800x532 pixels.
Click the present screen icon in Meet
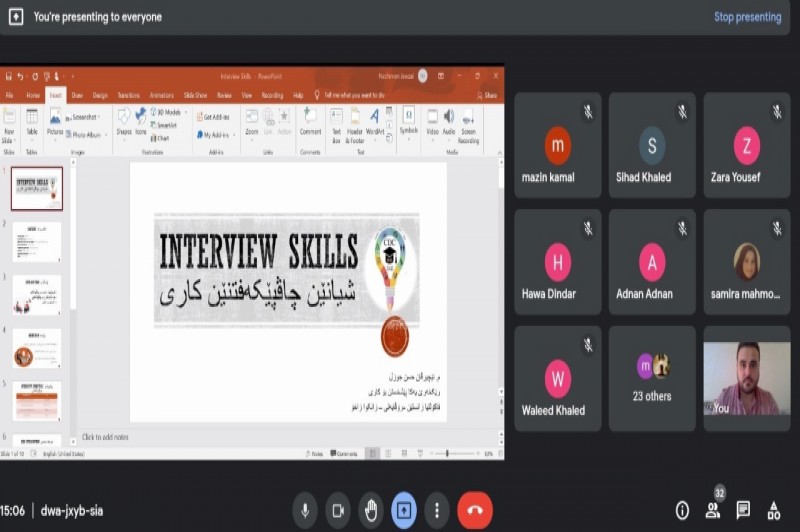click(404, 510)
